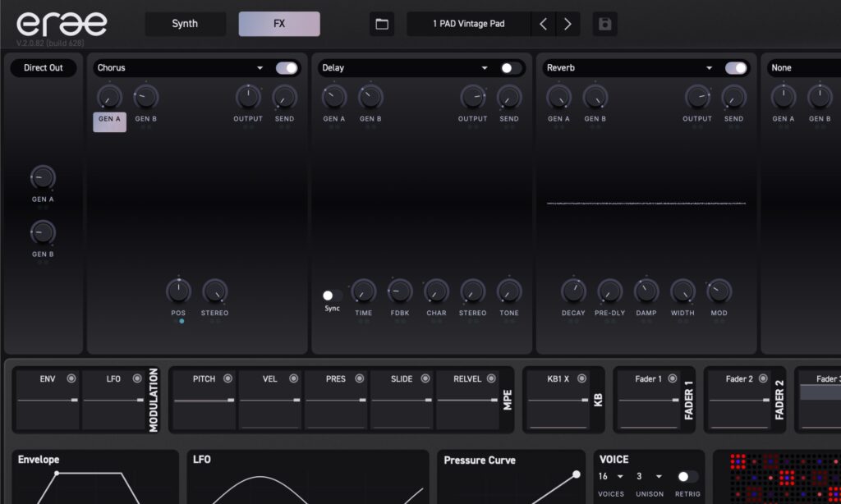Click the ENV modulation amount slider
The image size is (841, 504).
tap(47, 400)
